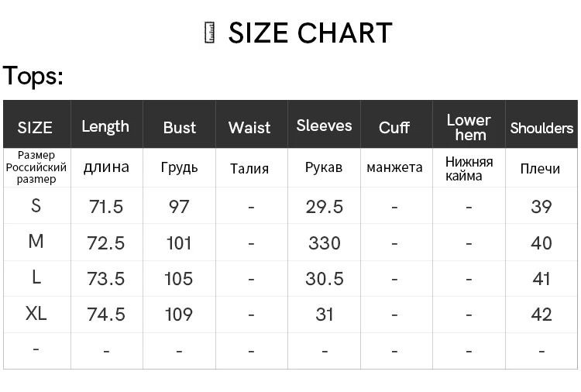Select the Length column header
Viewport: 581px width, 392px height.
(x=105, y=127)
